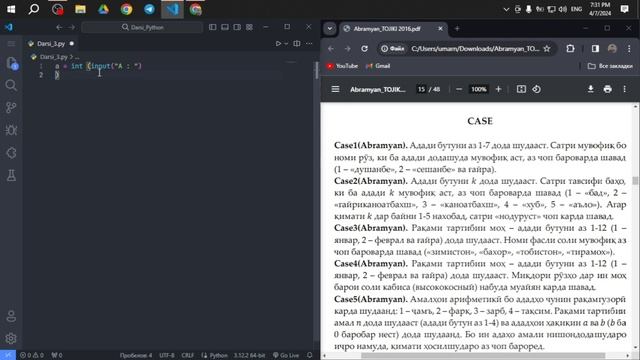
Task: Split the VS Code editor right
Action: click(x=297, y=43)
